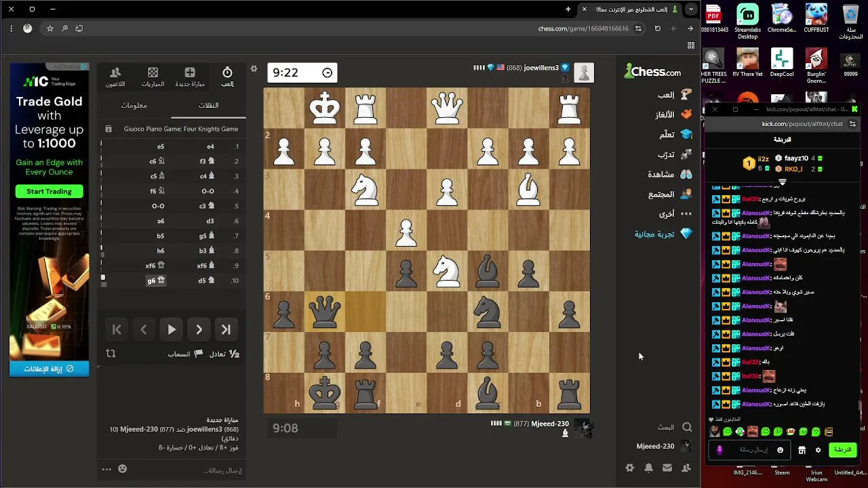
Task: Select the Play stopwatch tab
Action: (x=227, y=77)
